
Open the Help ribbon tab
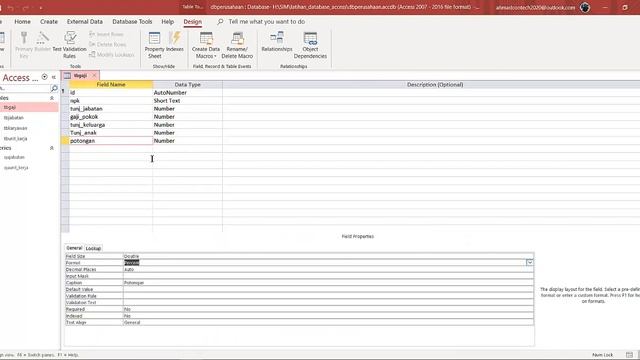167,22
